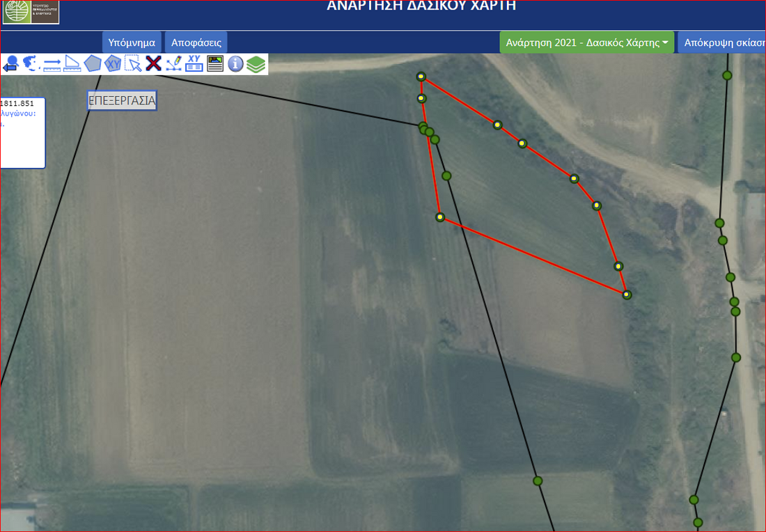Click the red X delete icon
The height and width of the screenshot is (532, 766).
pyautogui.click(x=153, y=64)
